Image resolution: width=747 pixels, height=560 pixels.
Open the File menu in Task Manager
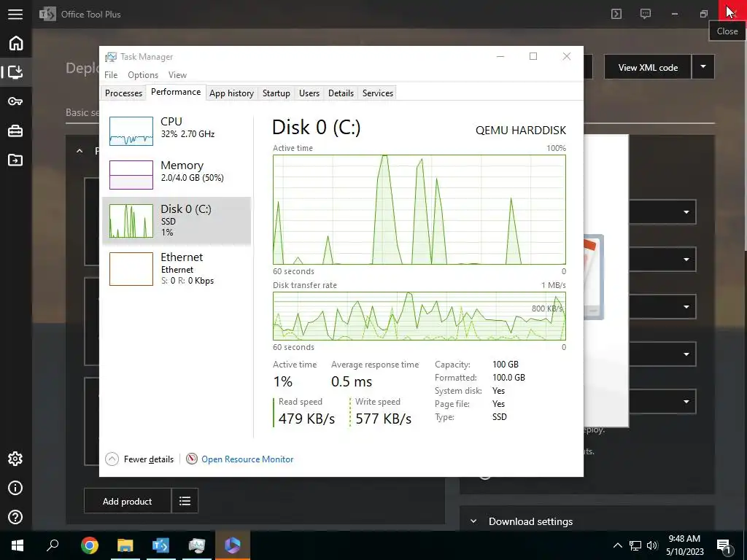tap(111, 75)
